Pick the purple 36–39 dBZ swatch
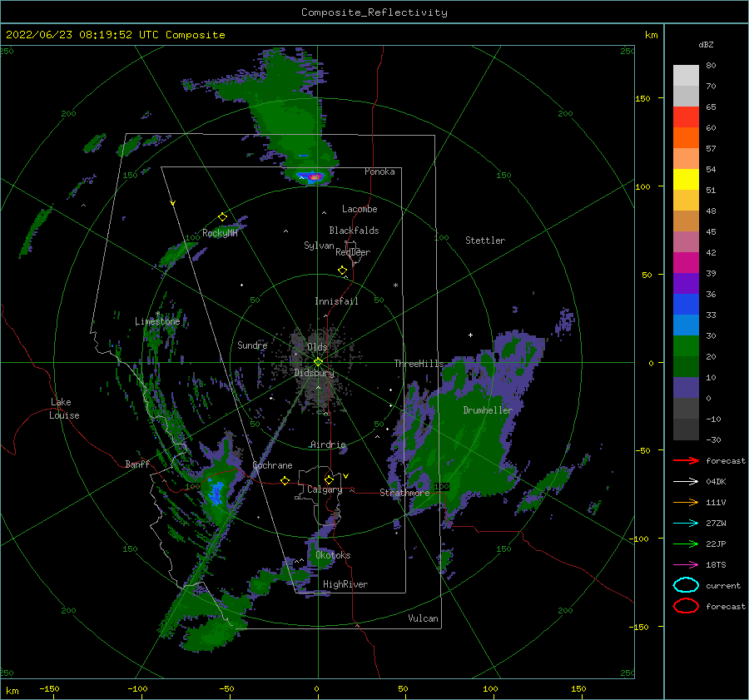The height and width of the screenshot is (700, 749). (x=686, y=283)
